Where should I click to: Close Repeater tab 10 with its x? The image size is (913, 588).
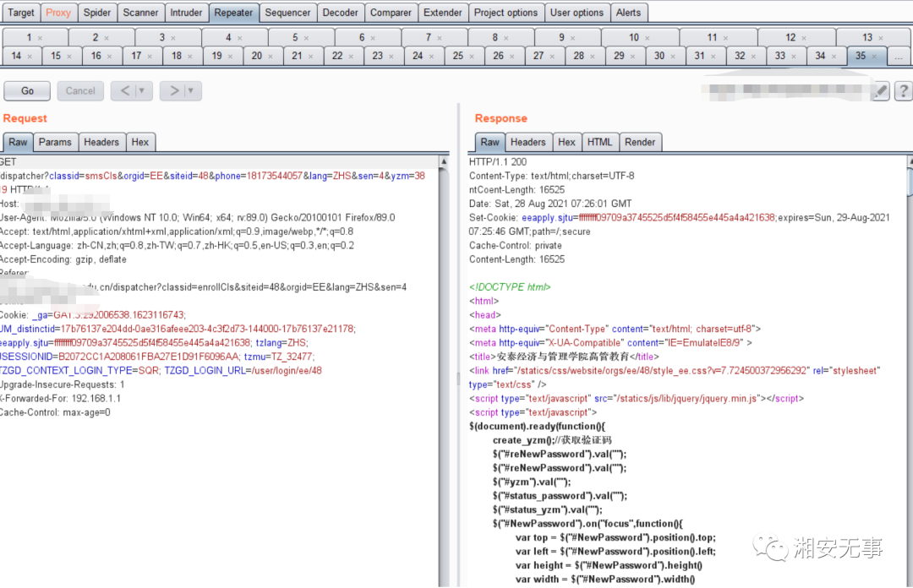[x=648, y=38]
